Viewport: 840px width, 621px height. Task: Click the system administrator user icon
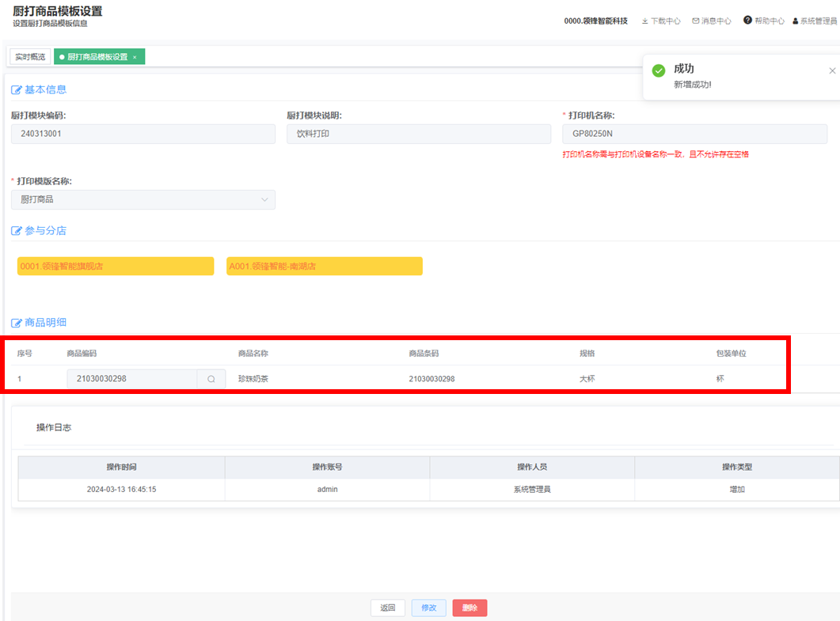pyautogui.click(x=796, y=21)
